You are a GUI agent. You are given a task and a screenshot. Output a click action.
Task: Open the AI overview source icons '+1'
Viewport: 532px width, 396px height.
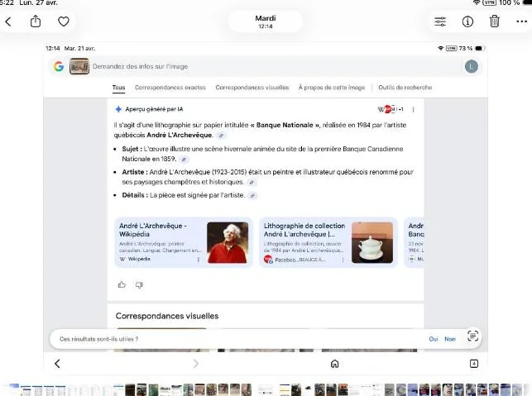click(x=391, y=109)
